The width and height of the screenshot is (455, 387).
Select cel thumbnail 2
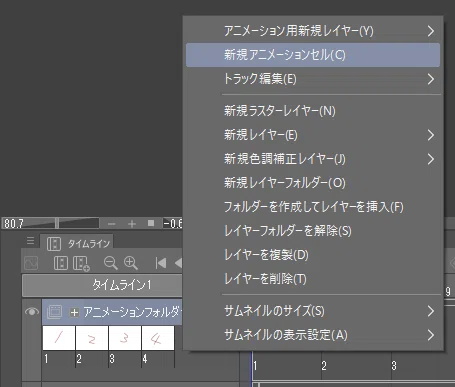[92, 338]
